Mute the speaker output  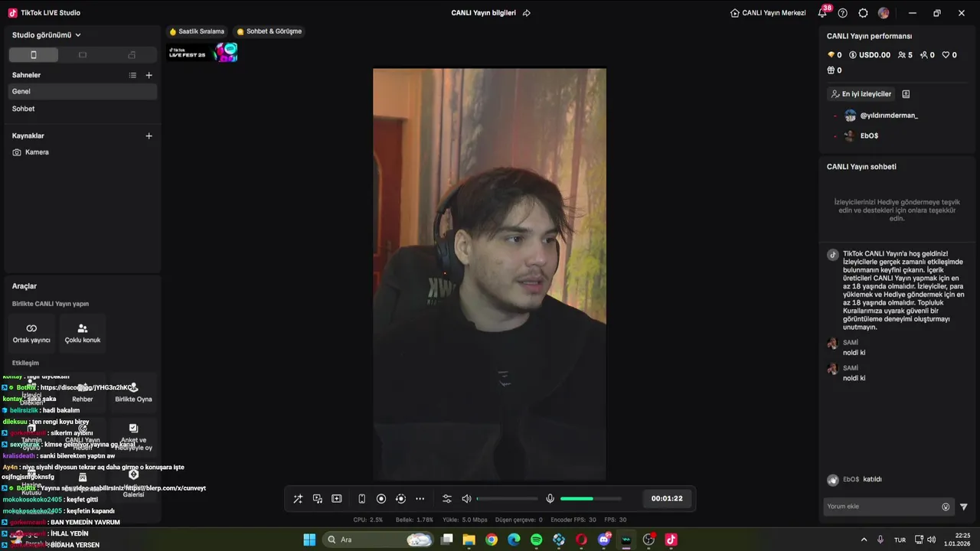point(466,499)
